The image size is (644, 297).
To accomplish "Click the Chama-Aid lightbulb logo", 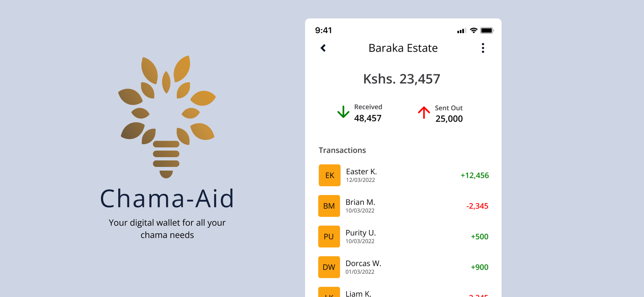I will click(167, 117).
